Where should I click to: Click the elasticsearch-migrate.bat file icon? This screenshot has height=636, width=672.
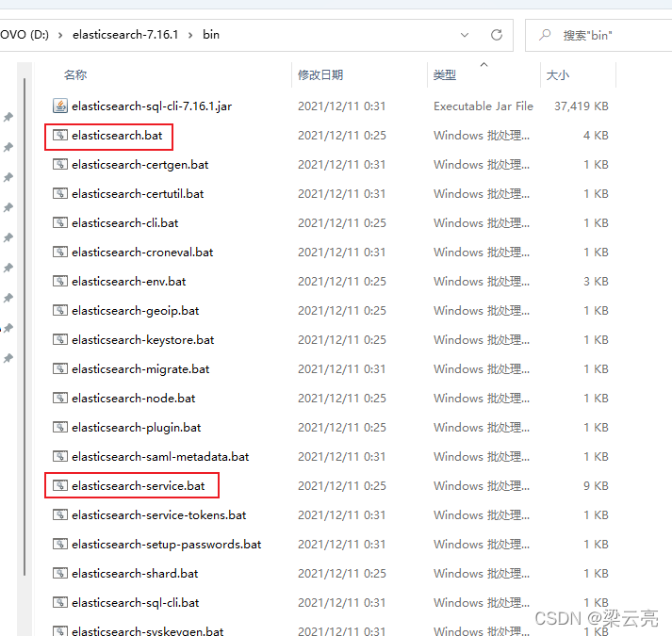[x=60, y=368]
